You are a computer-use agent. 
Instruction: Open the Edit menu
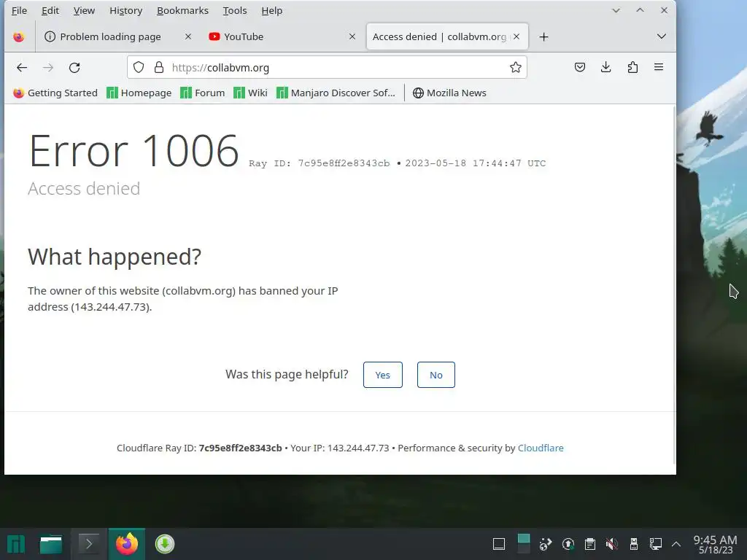tap(50, 10)
